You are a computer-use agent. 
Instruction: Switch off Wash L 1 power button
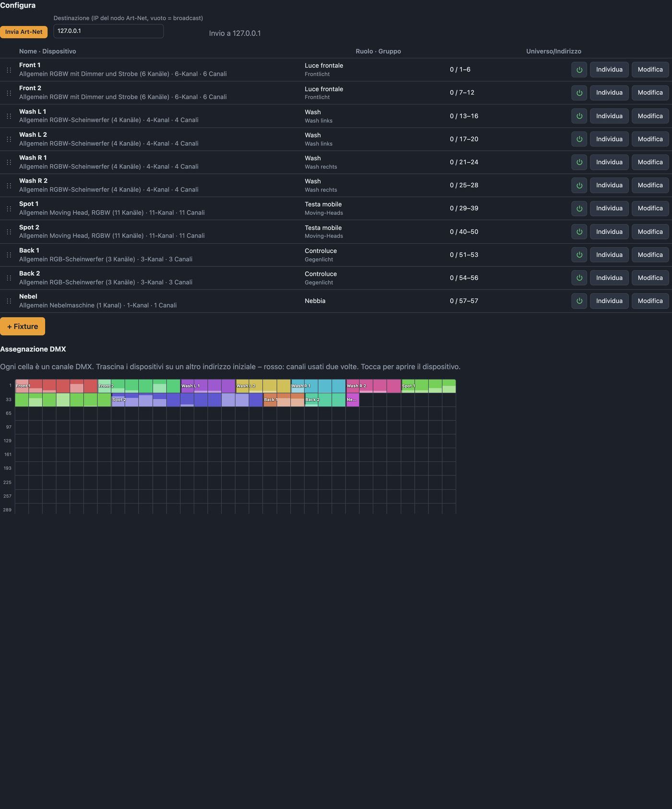tap(579, 116)
